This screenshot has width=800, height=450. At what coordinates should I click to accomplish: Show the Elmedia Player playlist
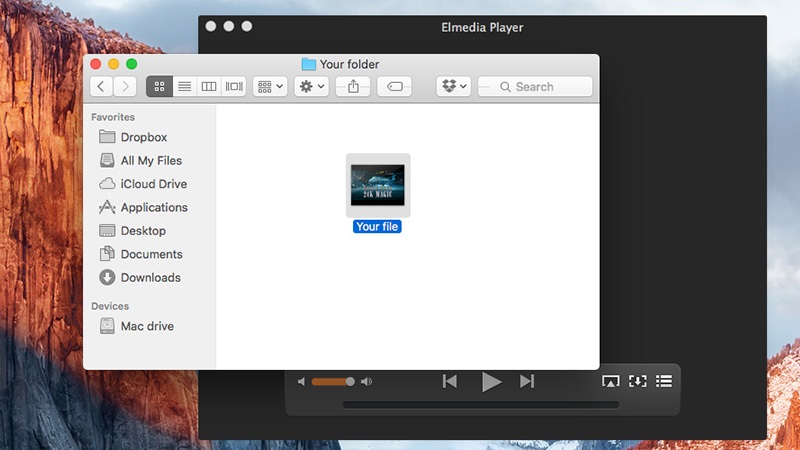coord(664,381)
